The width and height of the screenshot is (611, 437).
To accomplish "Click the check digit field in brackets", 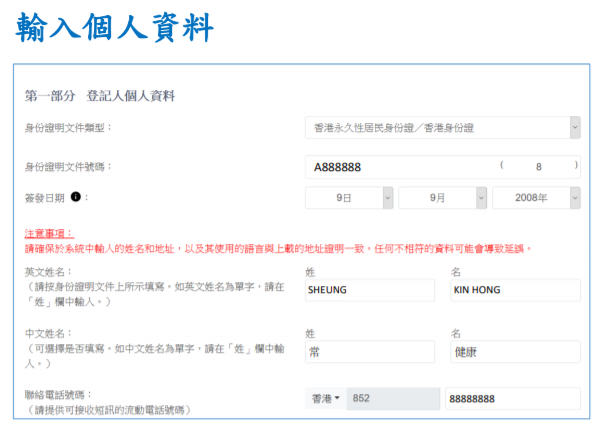I will click(x=538, y=167).
